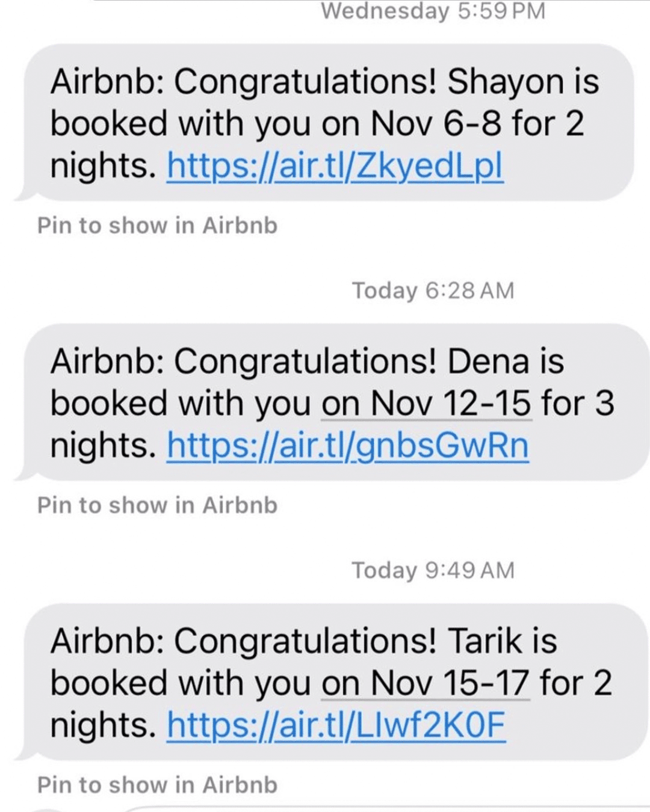This screenshot has width=650, height=812.
Task: Click the name "Dena" in the second message
Action: click(x=488, y=361)
